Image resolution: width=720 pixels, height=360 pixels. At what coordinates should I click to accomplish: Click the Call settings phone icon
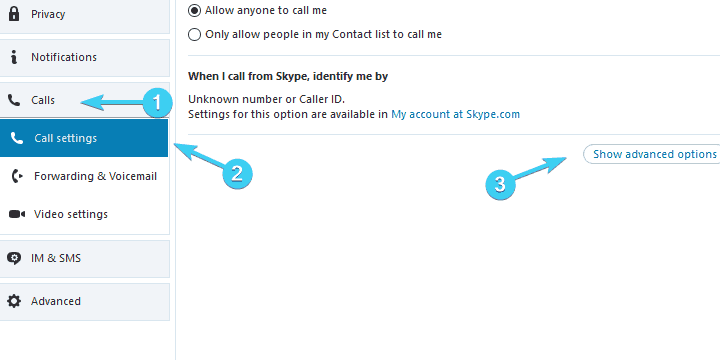[17, 138]
